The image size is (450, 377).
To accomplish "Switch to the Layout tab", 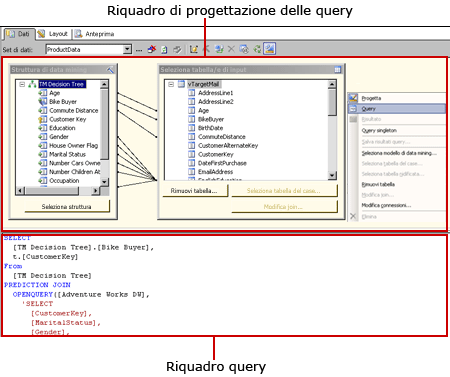I will click(x=53, y=34).
